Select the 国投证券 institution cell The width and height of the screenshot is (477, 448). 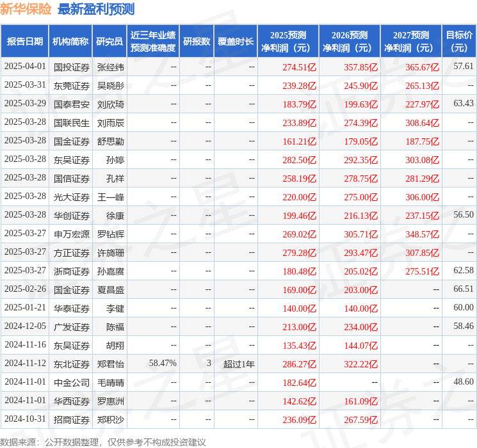72,67
